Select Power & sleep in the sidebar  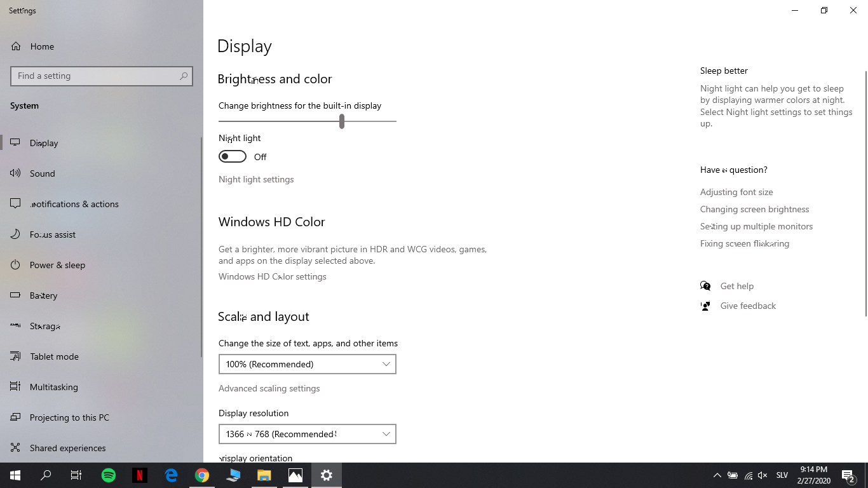(15, 264)
